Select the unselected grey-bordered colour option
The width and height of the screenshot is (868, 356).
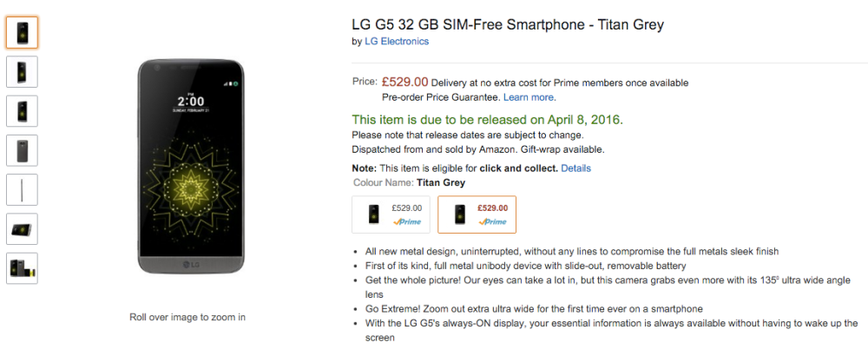pos(391,214)
